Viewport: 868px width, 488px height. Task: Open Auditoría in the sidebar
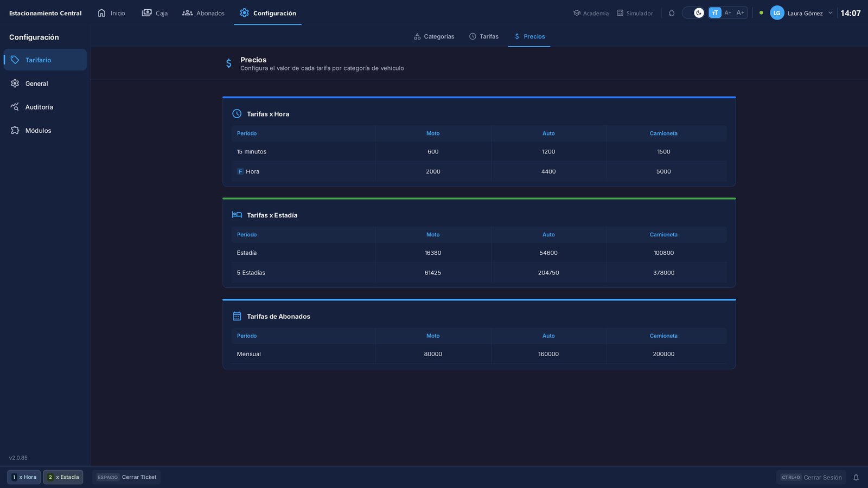coord(45,107)
